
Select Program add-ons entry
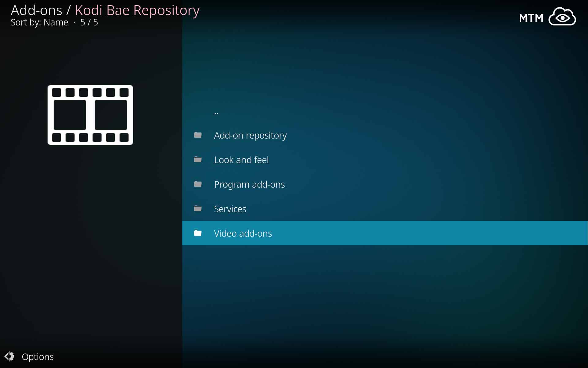[x=385, y=184]
